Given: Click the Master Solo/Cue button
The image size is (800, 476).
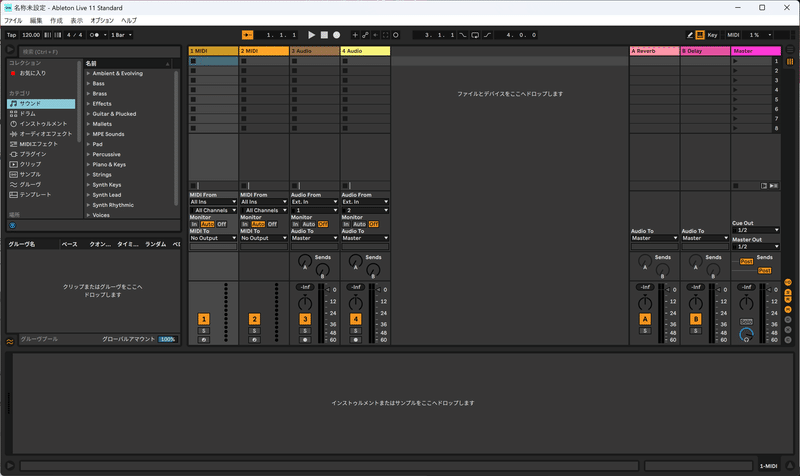Looking at the screenshot, I should tap(746, 322).
